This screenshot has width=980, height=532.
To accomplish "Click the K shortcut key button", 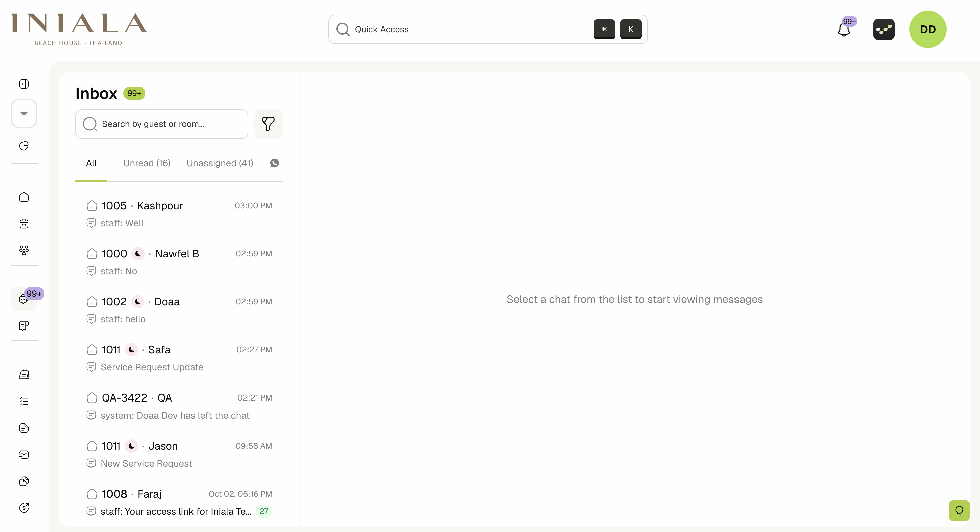I will point(630,29).
